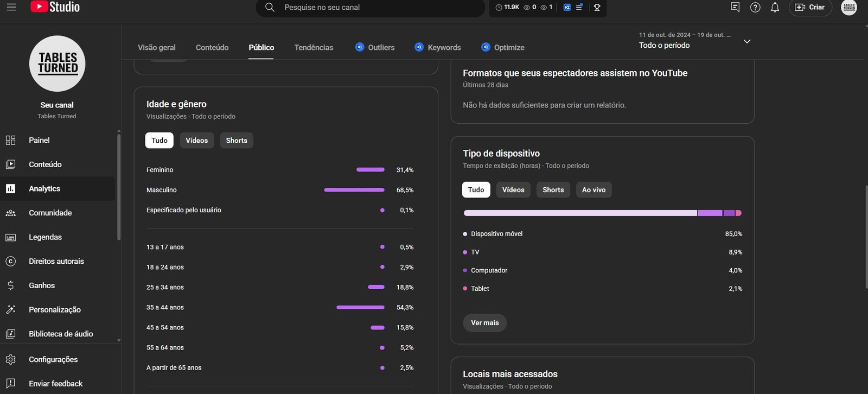The width and height of the screenshot is (868, 394).
Task: Open the comments feedback icon
Action: pyautogui.click(x=735, y=7)
